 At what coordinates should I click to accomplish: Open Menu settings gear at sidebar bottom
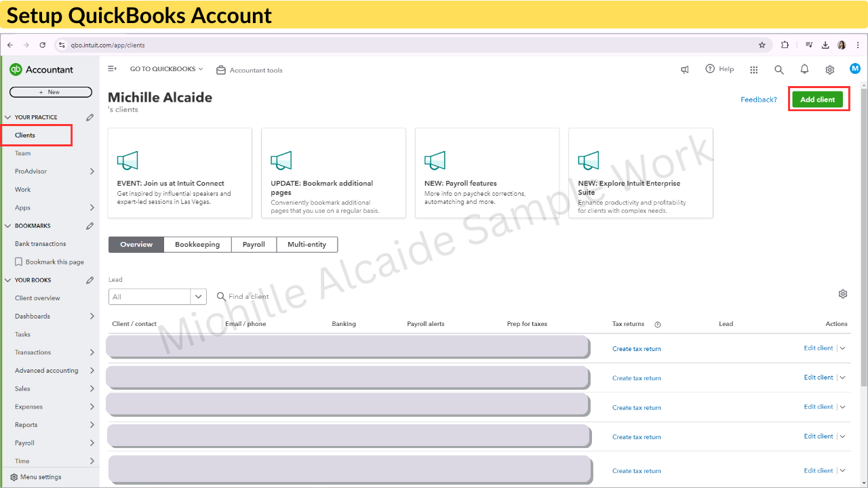pos(14,477)
